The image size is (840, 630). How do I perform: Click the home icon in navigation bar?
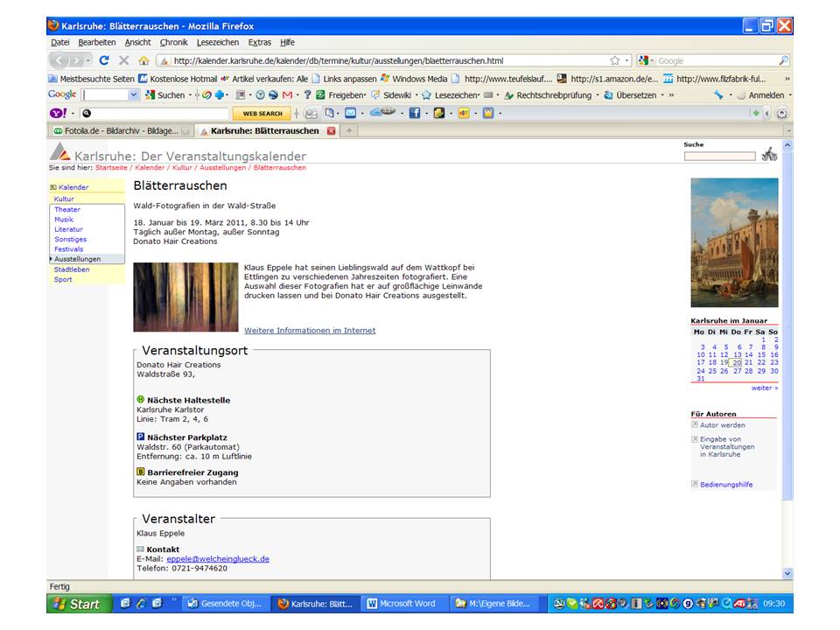[x=143, y=60]
